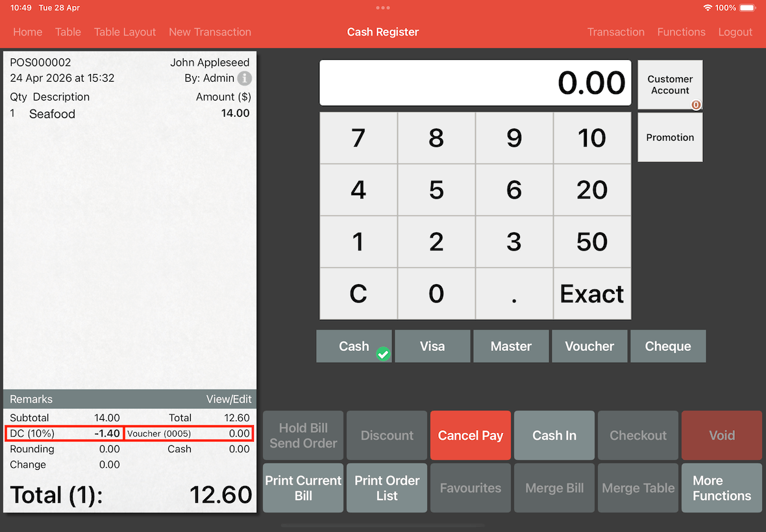Open the Functions menu
This screenshot has height=532, width=766.
pyautogui.click(x=681, y=32)
